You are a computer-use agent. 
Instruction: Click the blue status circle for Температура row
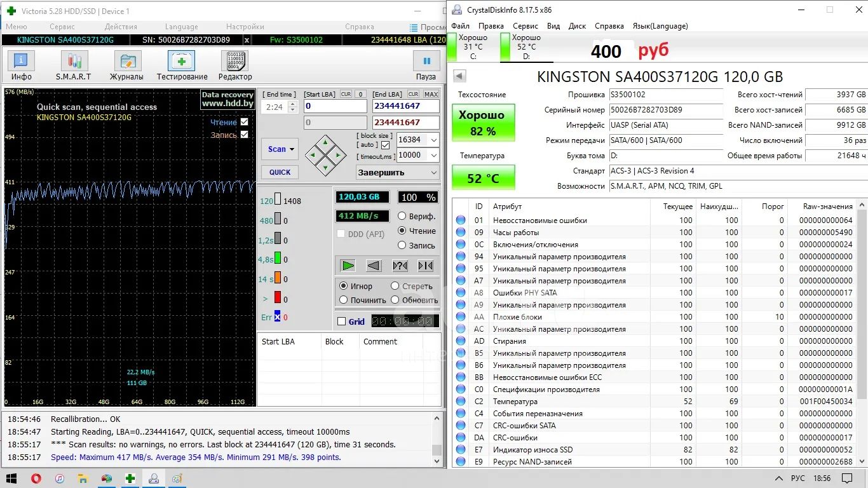461,402
